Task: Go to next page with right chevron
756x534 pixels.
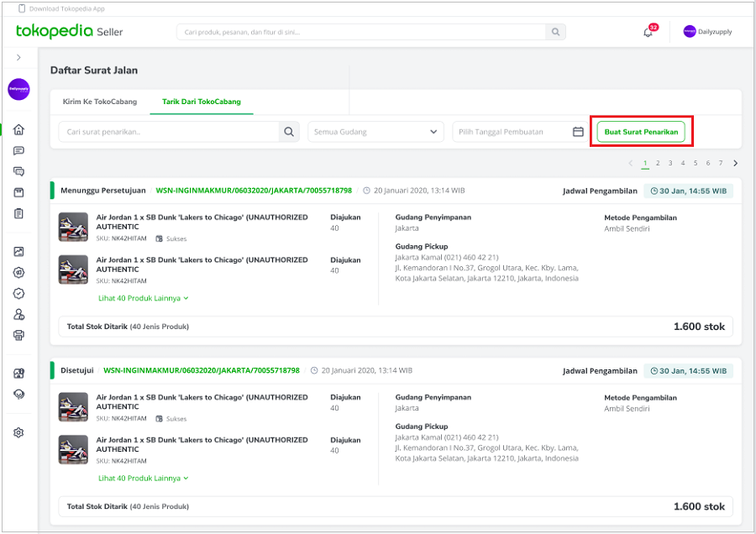Action: 735,163
